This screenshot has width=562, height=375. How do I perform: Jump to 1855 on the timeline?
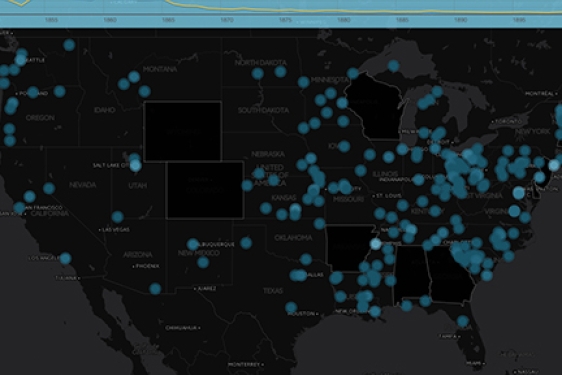(52, 20)
